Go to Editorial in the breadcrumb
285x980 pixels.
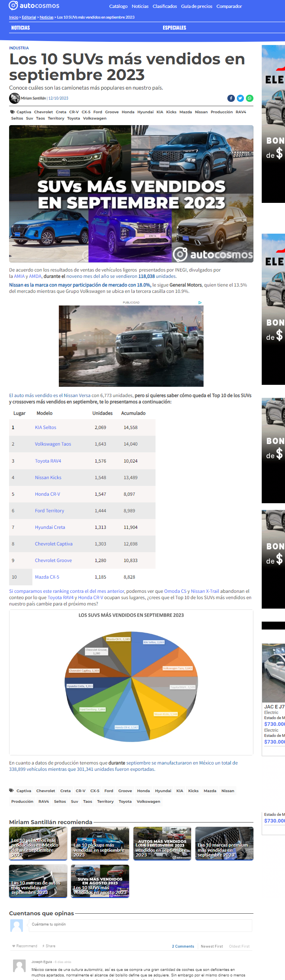pos(29,17)
